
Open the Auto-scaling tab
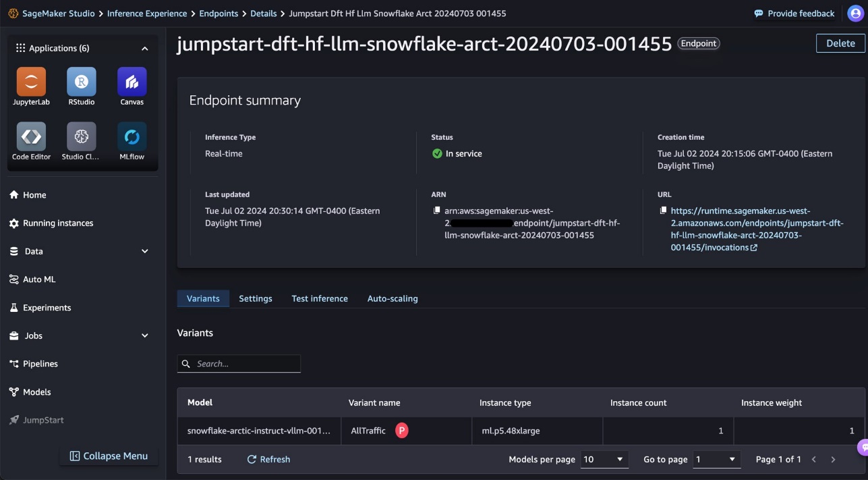[393, 298]
